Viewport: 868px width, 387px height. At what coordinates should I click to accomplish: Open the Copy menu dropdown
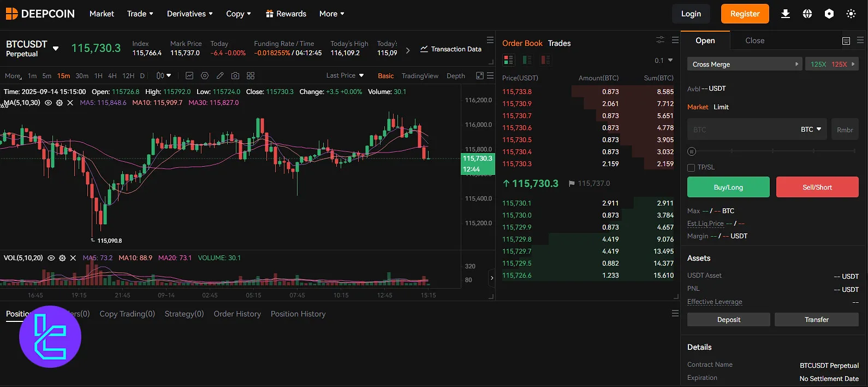click(x=239, y=14)
